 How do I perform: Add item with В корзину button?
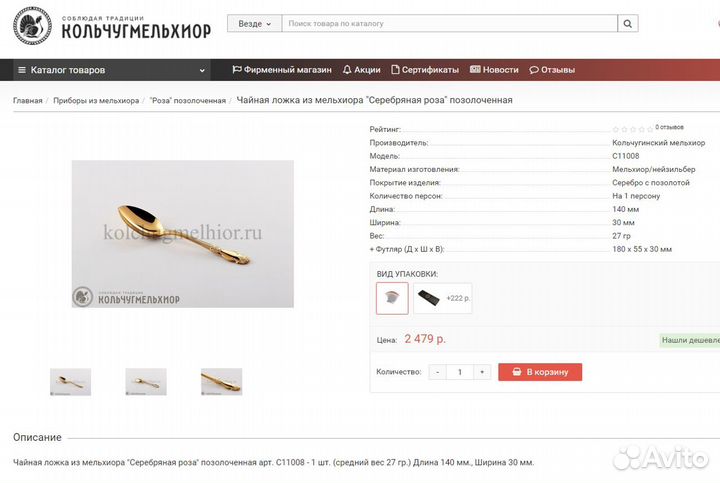[x=540, y=372]
